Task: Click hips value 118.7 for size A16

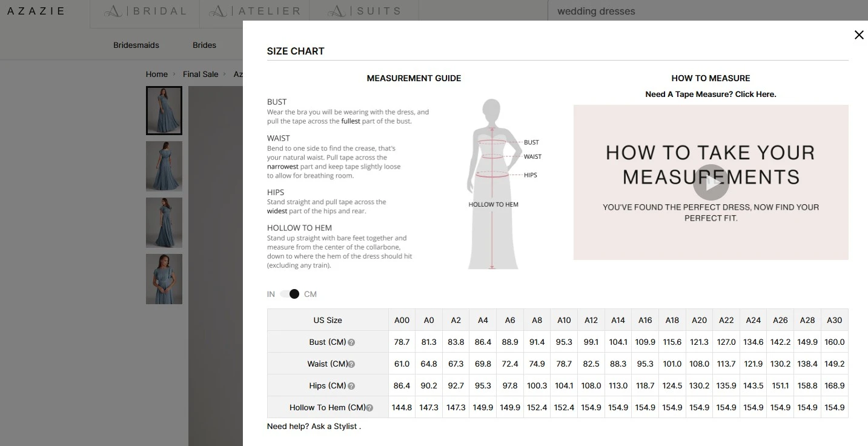Action: click(645, 385)
